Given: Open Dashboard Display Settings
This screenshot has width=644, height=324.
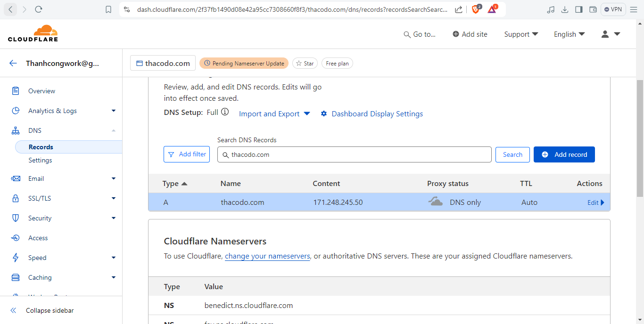Looking at the screenshot, I should [x=372, y=113].
